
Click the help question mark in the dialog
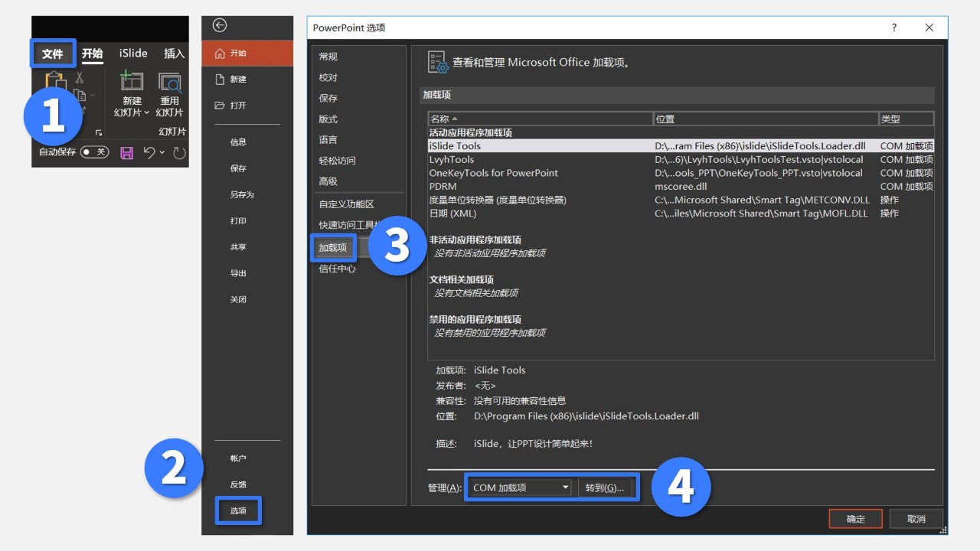(x=893, y=28)
